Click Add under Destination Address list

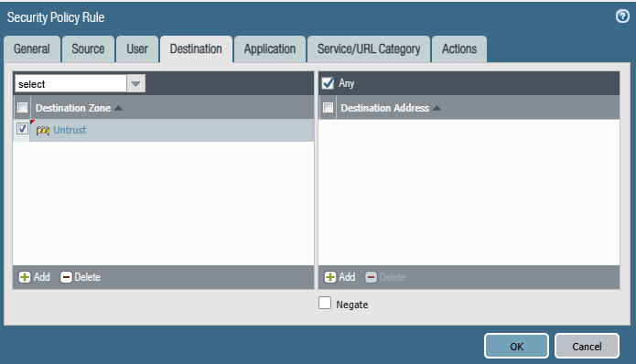(340, 277)
